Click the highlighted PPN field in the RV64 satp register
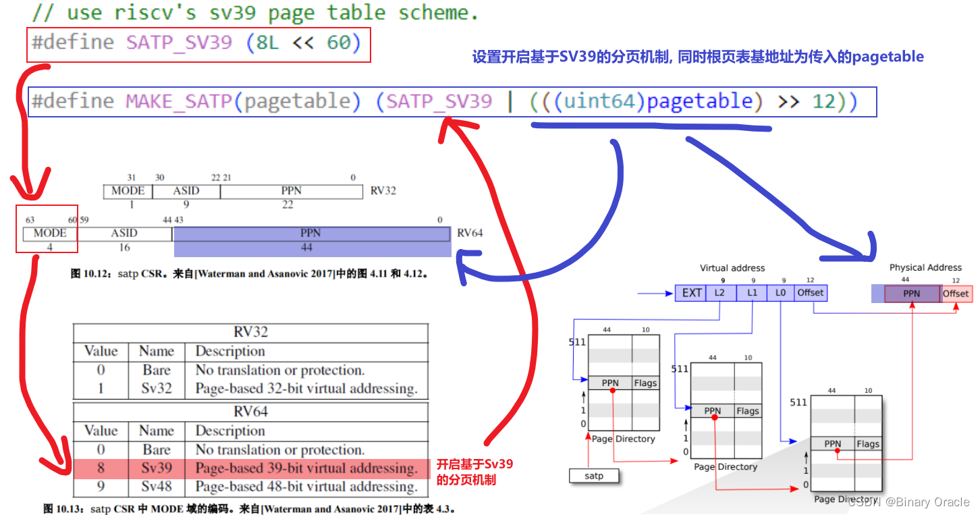 pos(311,234)
